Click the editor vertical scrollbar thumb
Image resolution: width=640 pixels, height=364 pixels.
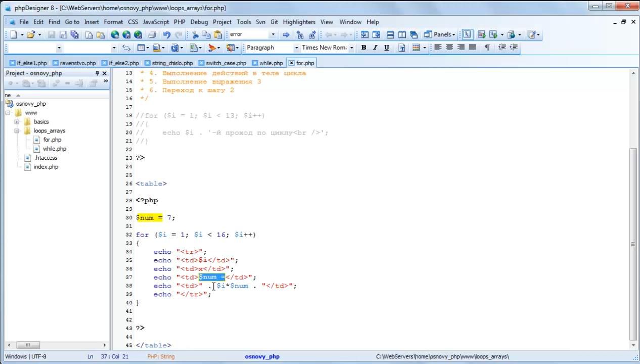point(634,244)
